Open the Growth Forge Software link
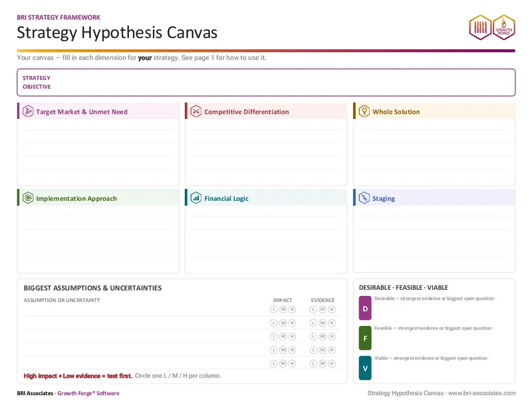Screen dimensions: 532x411 tap(88, 393)
